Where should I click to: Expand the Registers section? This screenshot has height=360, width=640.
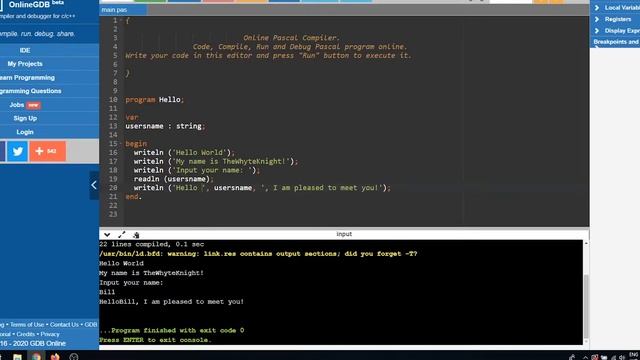[615, 19]
